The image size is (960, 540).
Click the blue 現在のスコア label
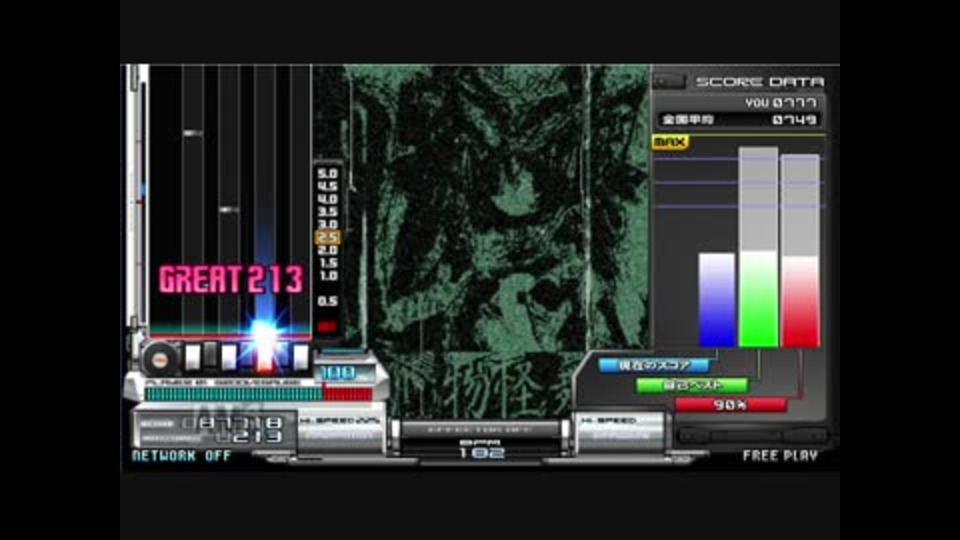[x=653, y=366]
